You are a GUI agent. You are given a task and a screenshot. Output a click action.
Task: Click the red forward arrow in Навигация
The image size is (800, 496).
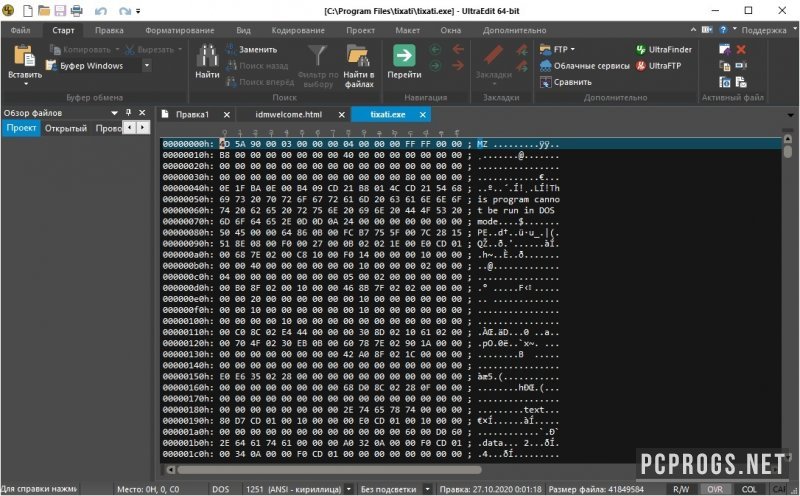(x=458, y=65)
